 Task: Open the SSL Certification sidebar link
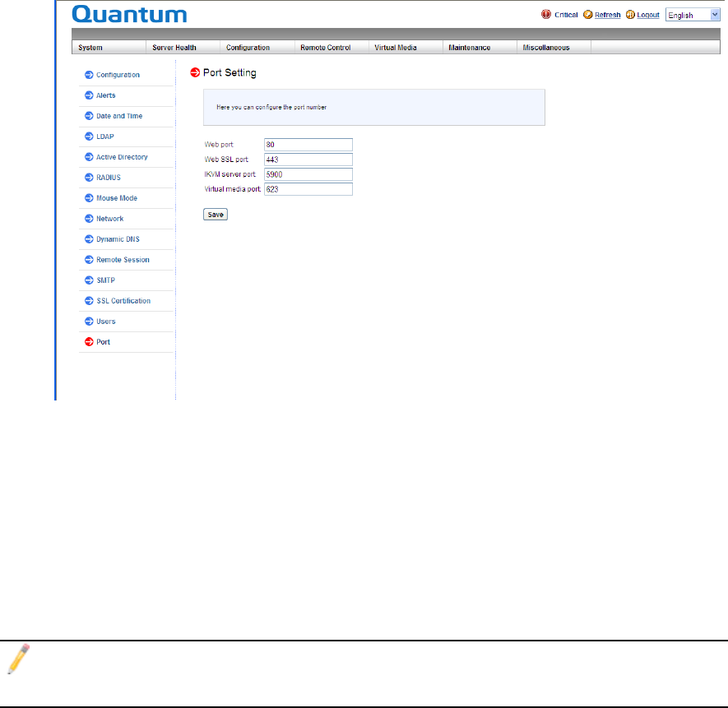coord(123,300)
